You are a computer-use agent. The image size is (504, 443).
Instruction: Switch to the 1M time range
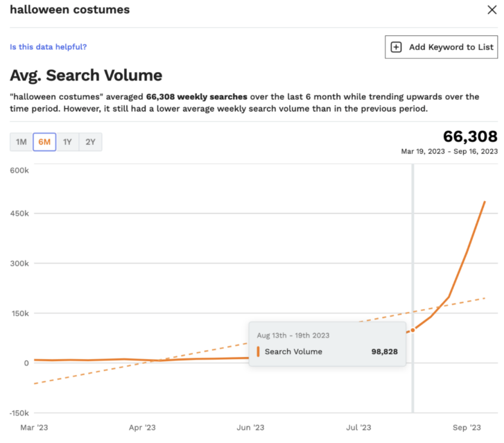(21, 142)
